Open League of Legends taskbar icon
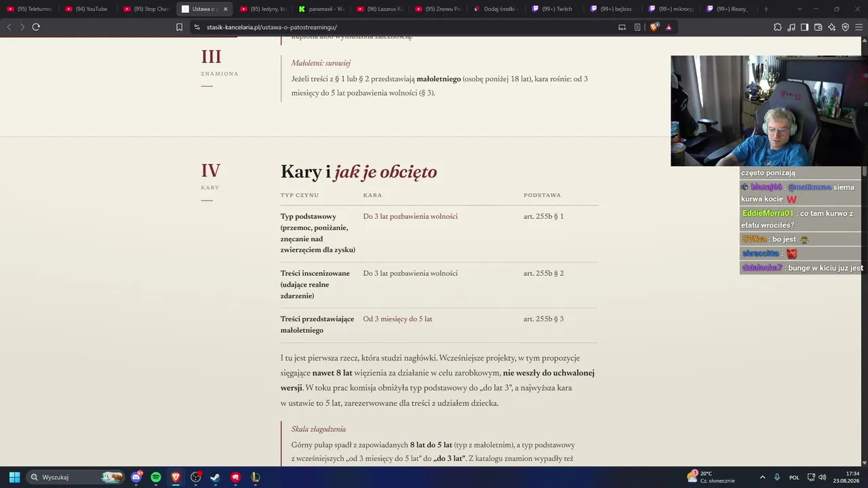This screenshot has height=488, width=868. 256,477
